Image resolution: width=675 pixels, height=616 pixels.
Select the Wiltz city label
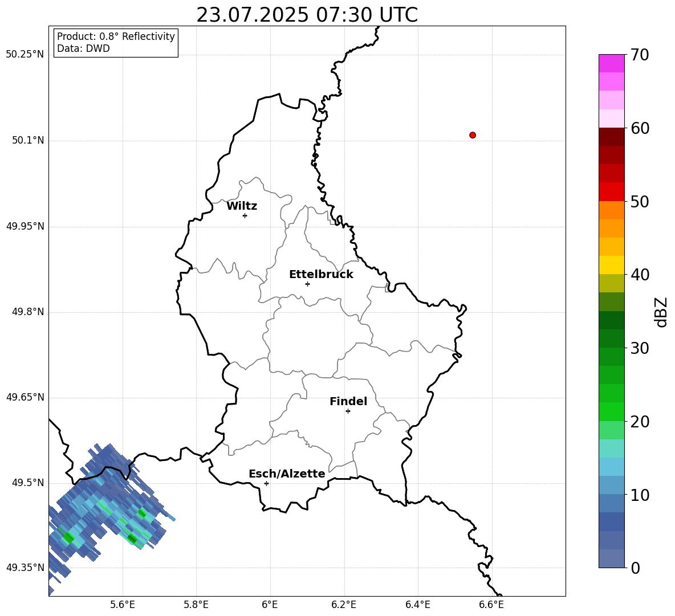pos(242,206)
